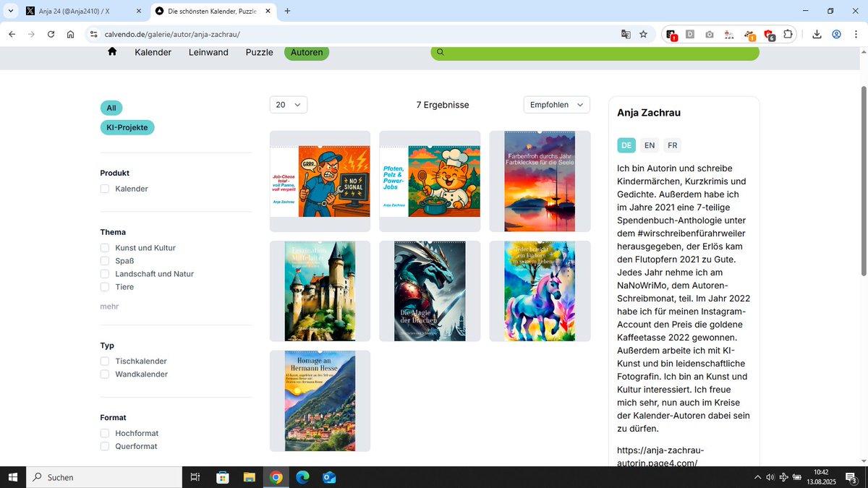Open Microsoft Store from the taskbar

pyautogui.click(x=223, y=477)
